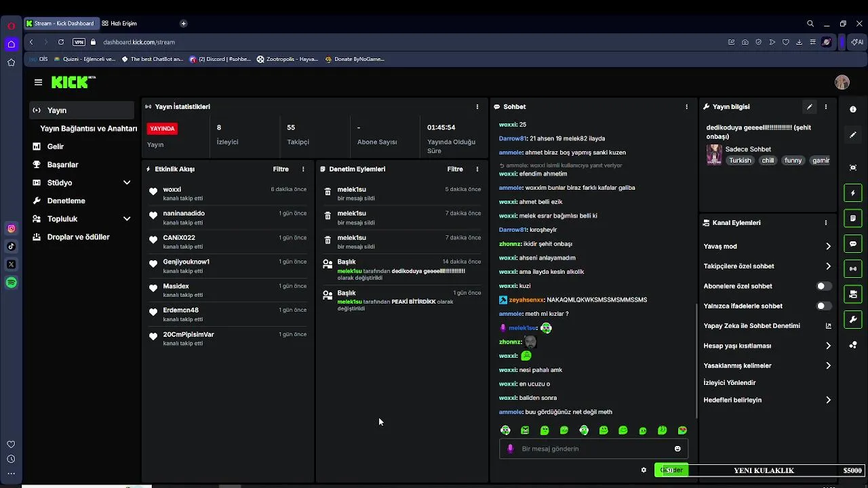Click the Sohbet chat scrollbar

pyautogui.click(x=696, y=361)
